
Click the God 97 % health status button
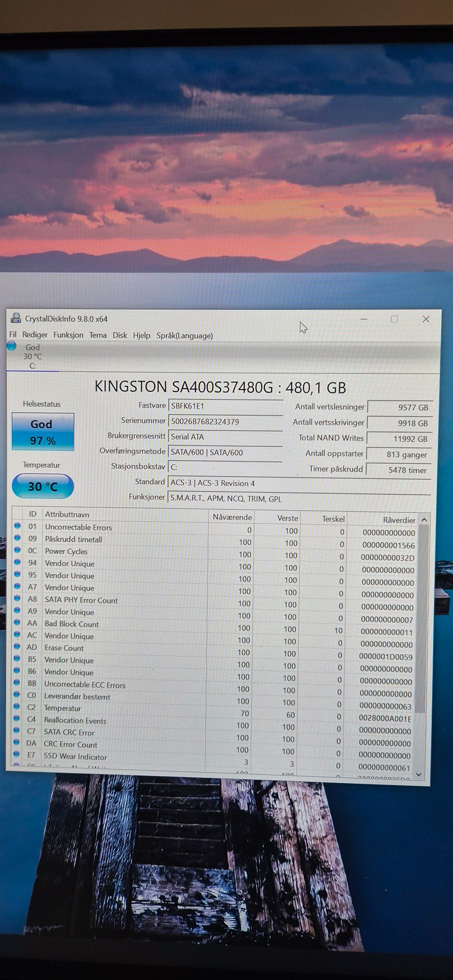[43, 432]
